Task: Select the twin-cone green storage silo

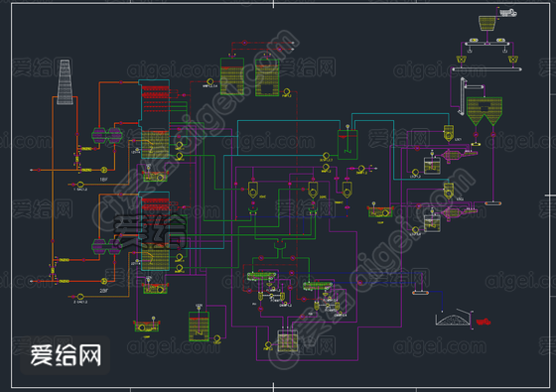Action: pos(485,111)
